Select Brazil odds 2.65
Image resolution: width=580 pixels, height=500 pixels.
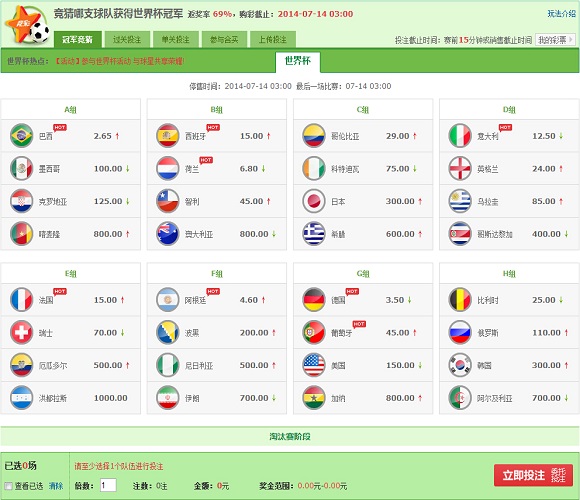point(102,136)
